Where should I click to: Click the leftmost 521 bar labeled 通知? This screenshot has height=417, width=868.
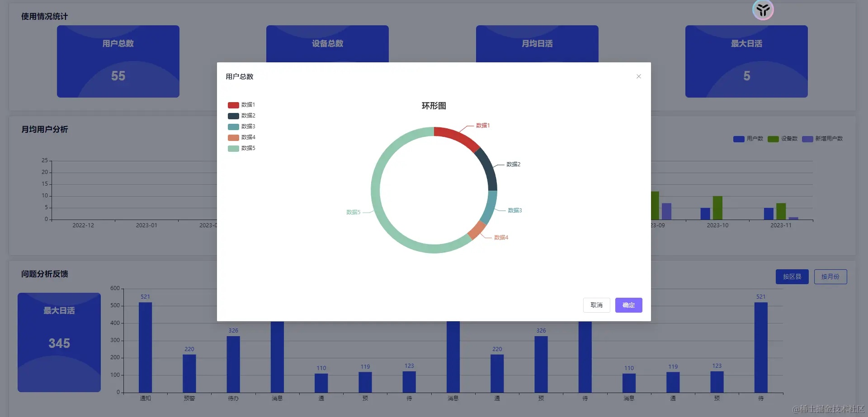click(145, 347)
